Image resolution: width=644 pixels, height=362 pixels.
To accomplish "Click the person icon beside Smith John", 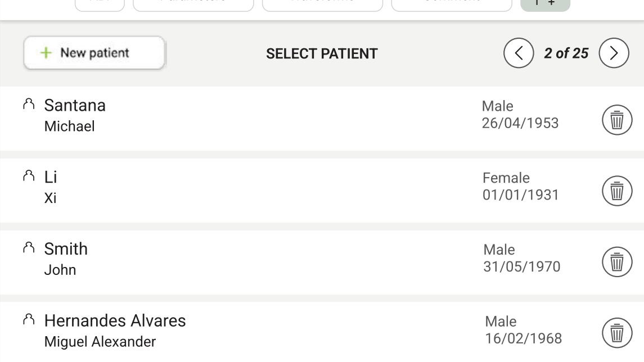I will [28, 247].
